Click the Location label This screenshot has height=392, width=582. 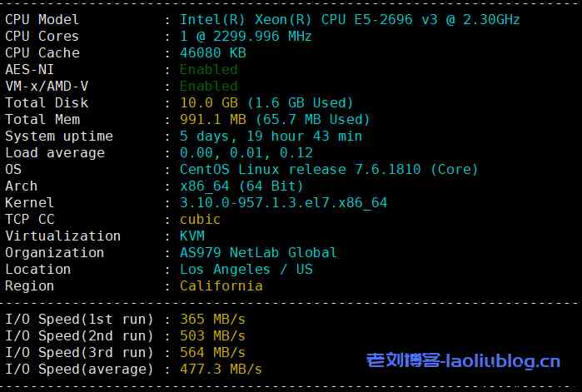[37, 270]
